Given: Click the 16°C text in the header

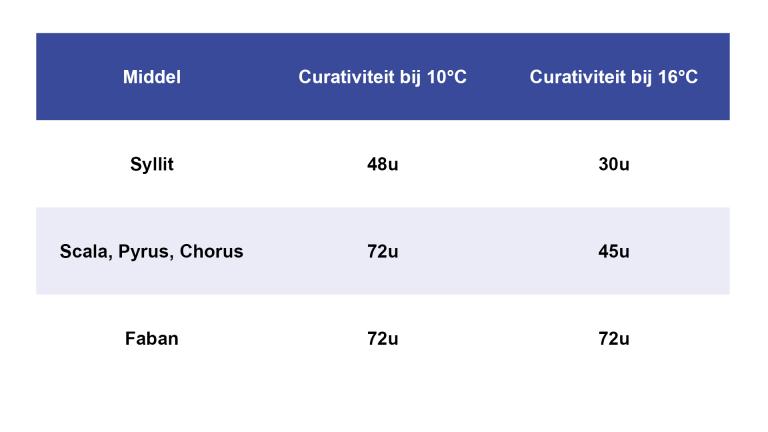Looking at the screenshot, I should coord(677,77).
